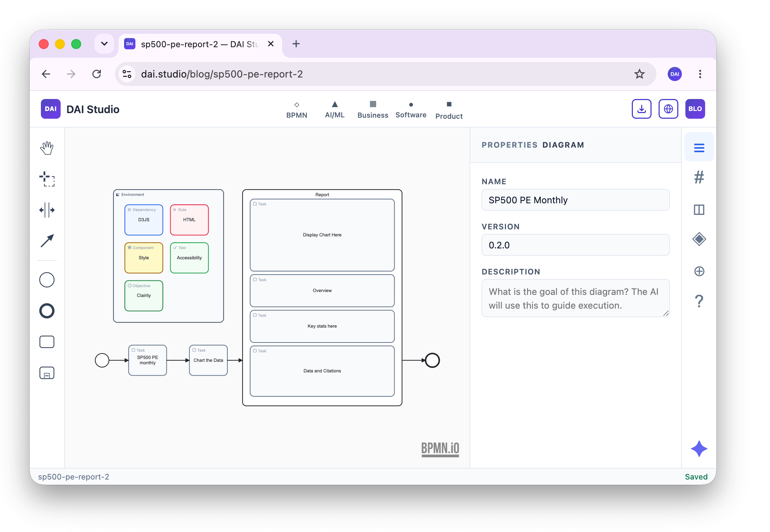This screenshot has width=770, height=532.
Task: Switch to the BPMN category
Action: click(x=297, y=110)
